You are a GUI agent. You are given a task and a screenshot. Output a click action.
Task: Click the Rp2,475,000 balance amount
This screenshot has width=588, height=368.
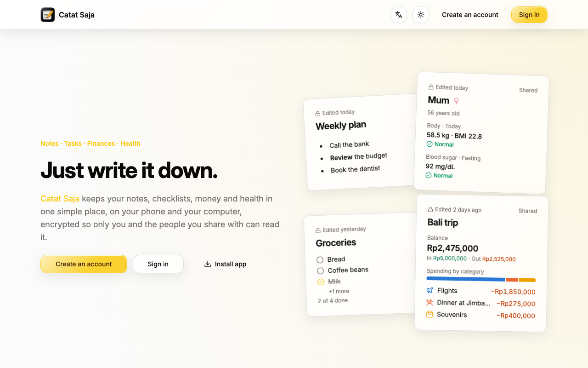tap(452, 248)
